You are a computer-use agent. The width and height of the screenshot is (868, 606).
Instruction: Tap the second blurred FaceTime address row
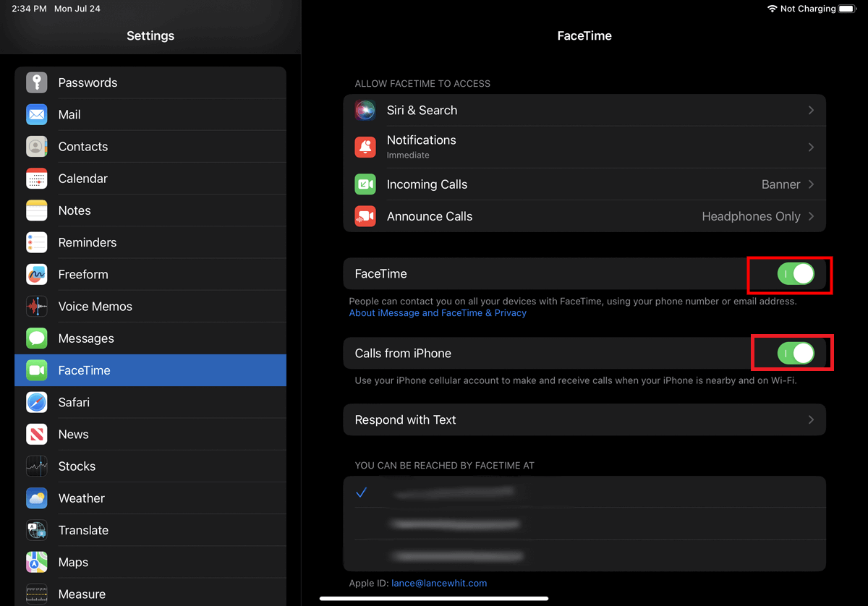454,524
